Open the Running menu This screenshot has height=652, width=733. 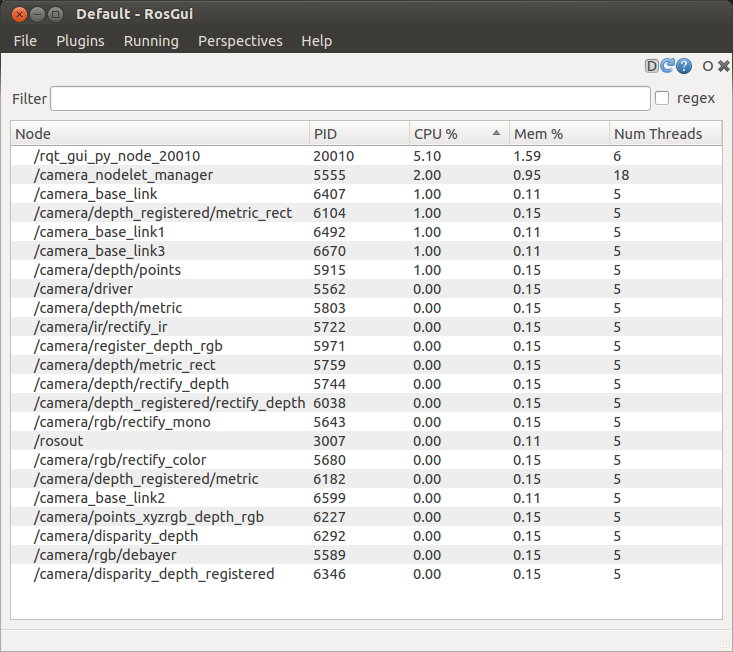(151, 41)
